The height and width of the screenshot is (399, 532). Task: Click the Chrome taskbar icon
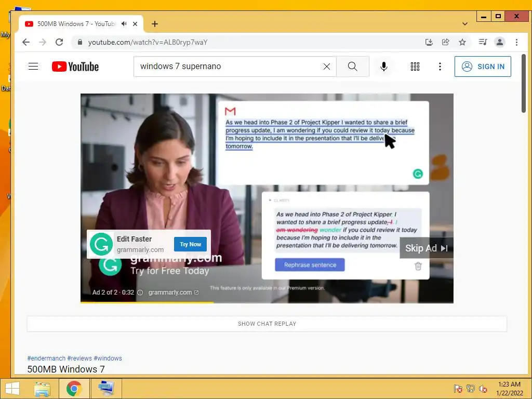pyautogui.click(x=74, y=389)
